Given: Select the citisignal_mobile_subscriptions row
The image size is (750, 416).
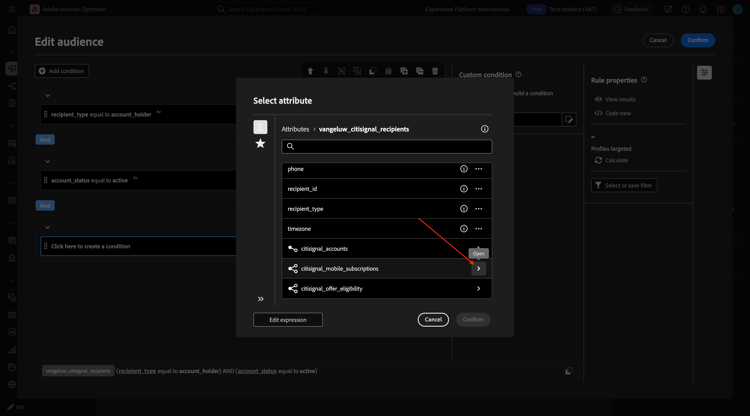Looking at the screenshot, I should tap(386, 269).
